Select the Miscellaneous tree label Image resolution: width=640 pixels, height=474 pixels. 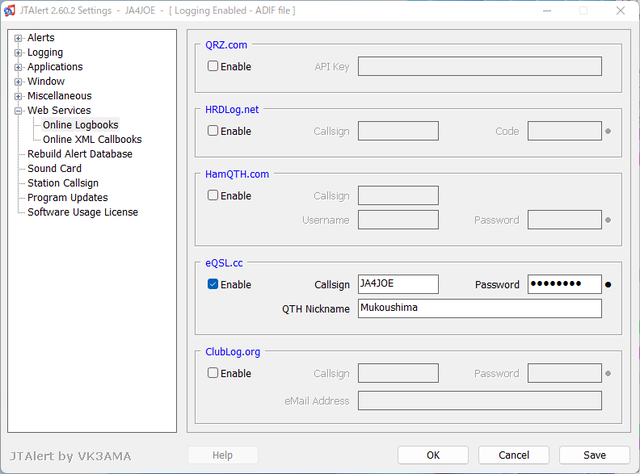[x=59, y=96]
